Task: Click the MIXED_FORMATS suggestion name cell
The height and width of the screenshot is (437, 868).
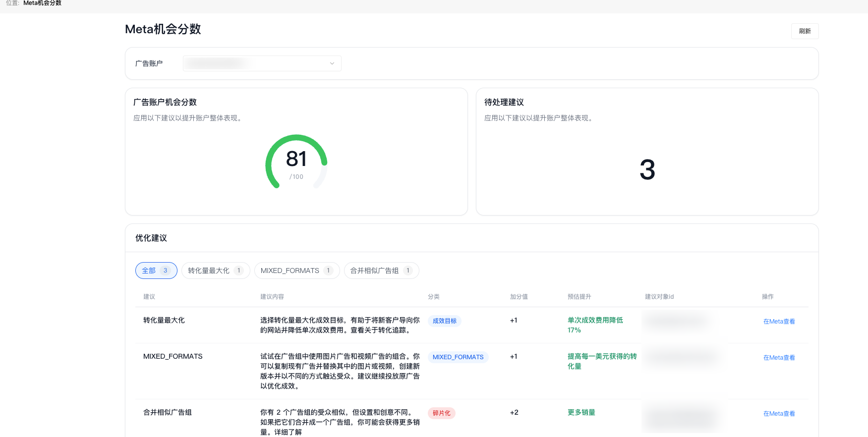Action: pos(173,356)
